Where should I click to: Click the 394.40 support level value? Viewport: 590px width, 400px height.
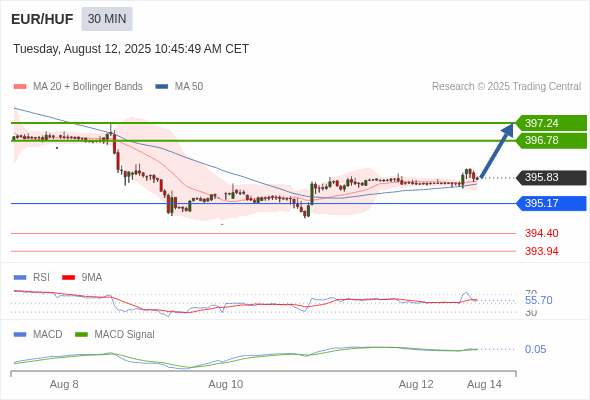(542, 233)
